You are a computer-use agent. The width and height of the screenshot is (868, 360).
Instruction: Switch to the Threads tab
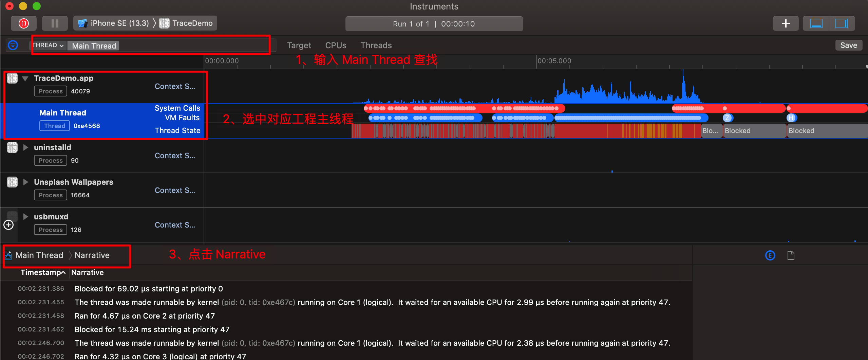[376, 45]
